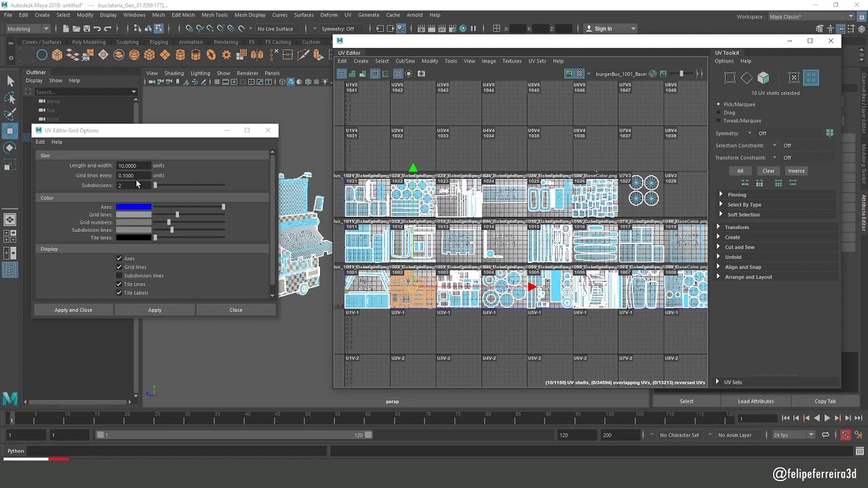868x488 pixels.
Task: Click the New Scene icon in status line
Action: 66,28
